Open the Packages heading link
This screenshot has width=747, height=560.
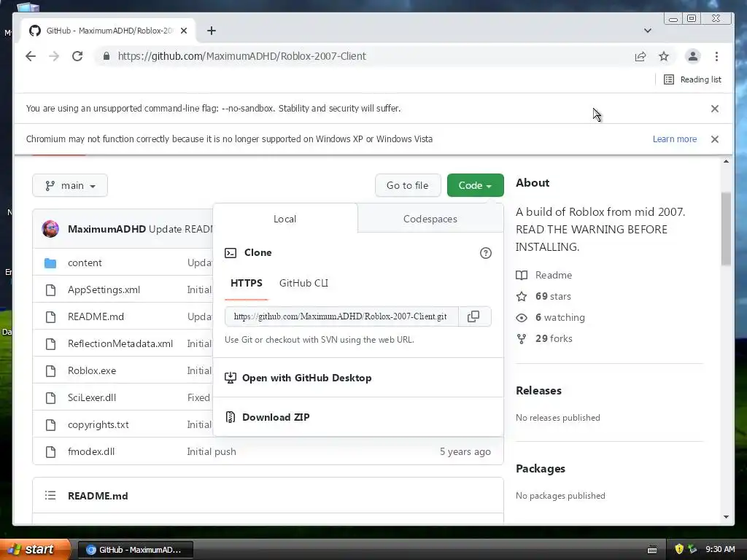(541, 469)
